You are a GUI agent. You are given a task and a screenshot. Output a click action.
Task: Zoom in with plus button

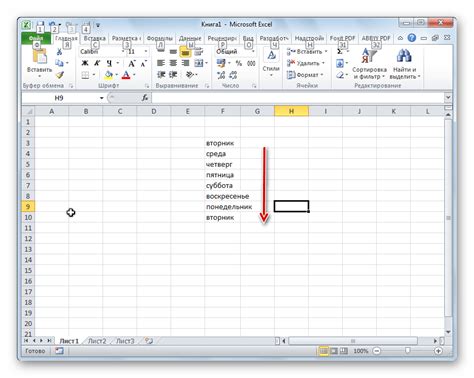pos(438,351)
